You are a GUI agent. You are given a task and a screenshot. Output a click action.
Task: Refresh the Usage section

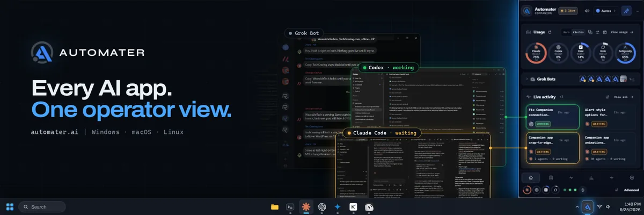(550, 32)
